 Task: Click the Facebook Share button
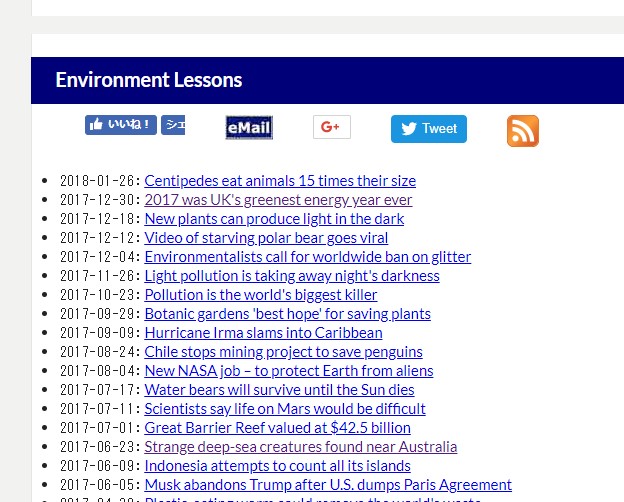coord(173,125)
